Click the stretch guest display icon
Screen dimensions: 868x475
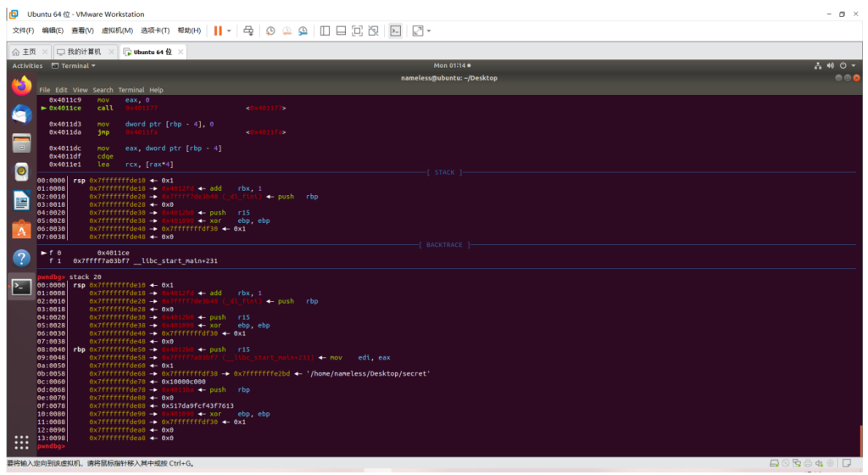pyautogui.click(x=418, y=31)
